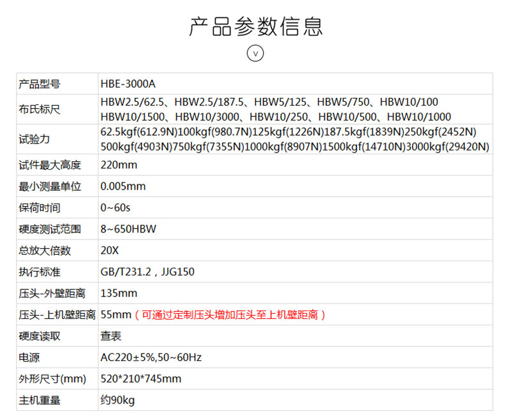
Task: Click the 8~650HBW hardness range value
Action: point(129,229)
